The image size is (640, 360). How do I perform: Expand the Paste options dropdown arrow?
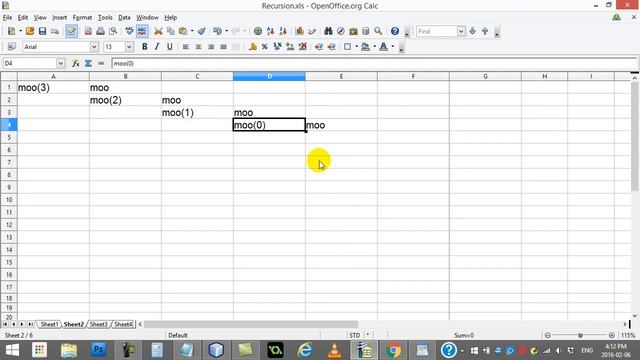click(x=192, y=31)
